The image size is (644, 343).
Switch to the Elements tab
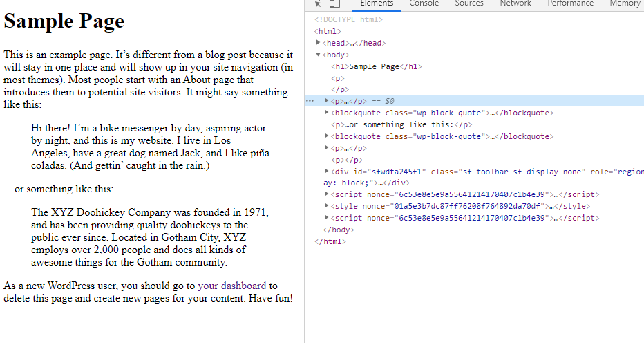tap(377, 3)
